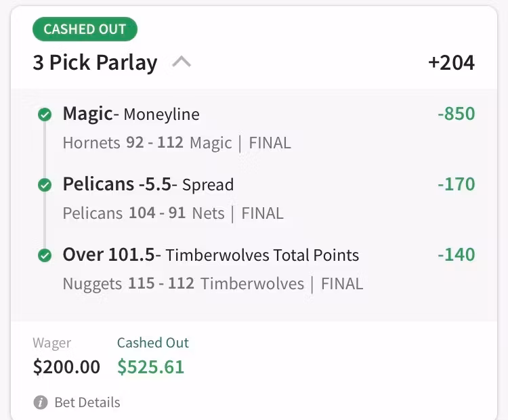Select the 3 Pick Parlay title
This screenshot has height=420, width=508.
(x=95, y=63)
